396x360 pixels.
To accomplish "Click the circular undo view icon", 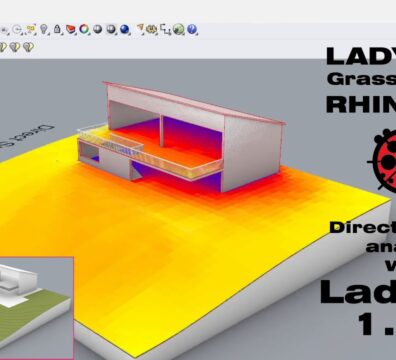I will (x=17, y=30).
